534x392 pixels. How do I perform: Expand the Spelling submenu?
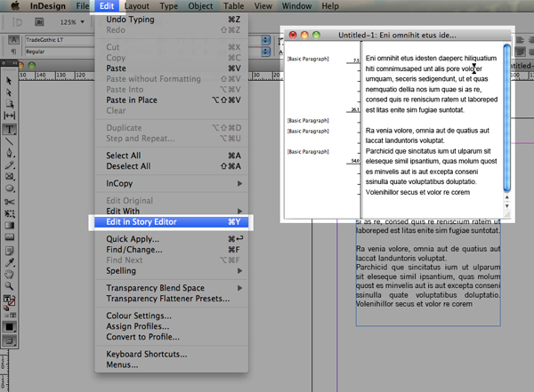tap(171, 271)
